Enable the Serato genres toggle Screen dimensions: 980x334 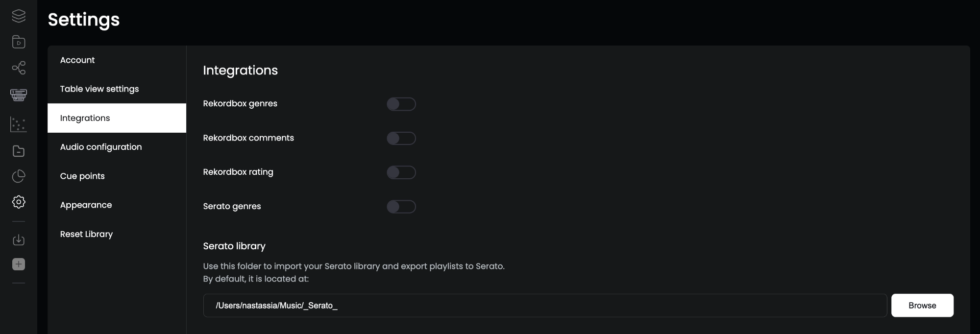[401, 207]
